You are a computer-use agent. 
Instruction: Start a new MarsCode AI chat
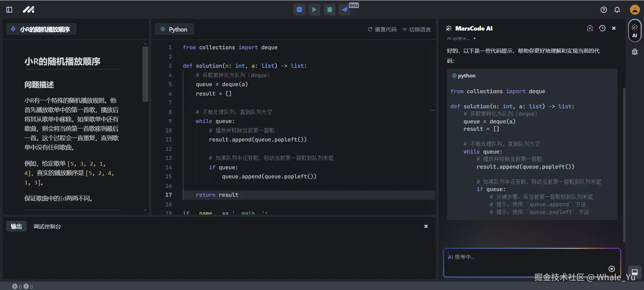pyautogui.click(x=590, y=28)
